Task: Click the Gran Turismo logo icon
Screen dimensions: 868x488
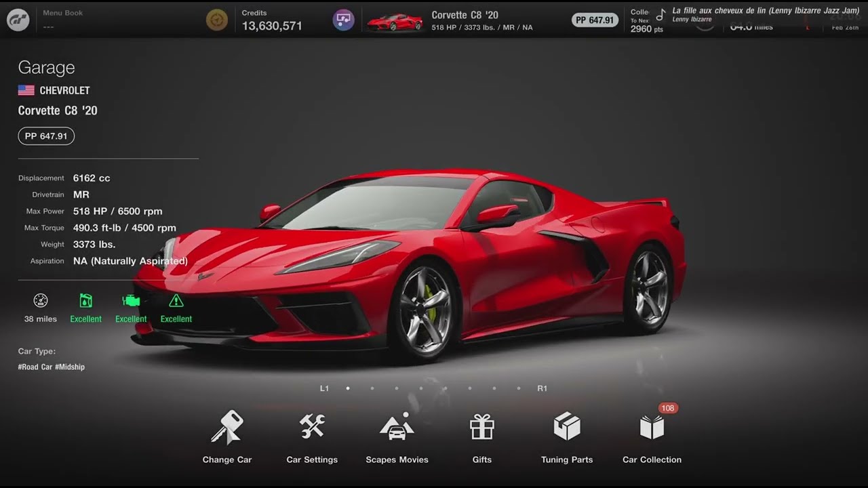Action: tap(18, 20)
